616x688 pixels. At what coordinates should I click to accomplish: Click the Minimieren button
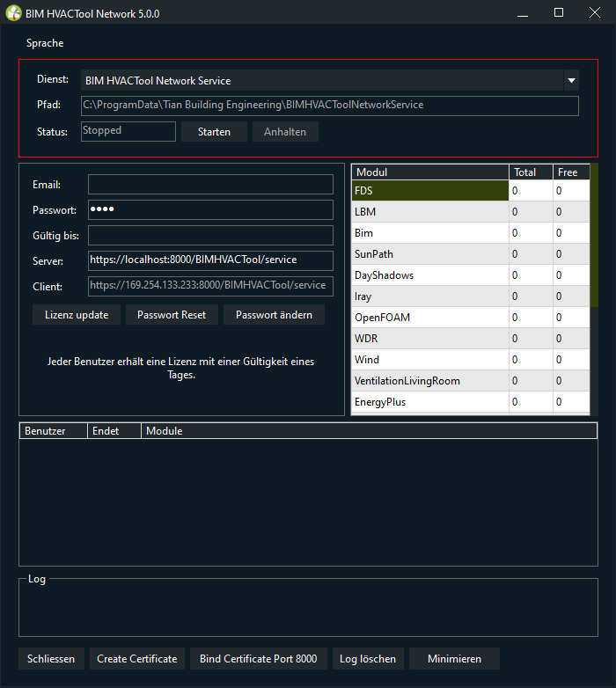(x=455, y=659)
